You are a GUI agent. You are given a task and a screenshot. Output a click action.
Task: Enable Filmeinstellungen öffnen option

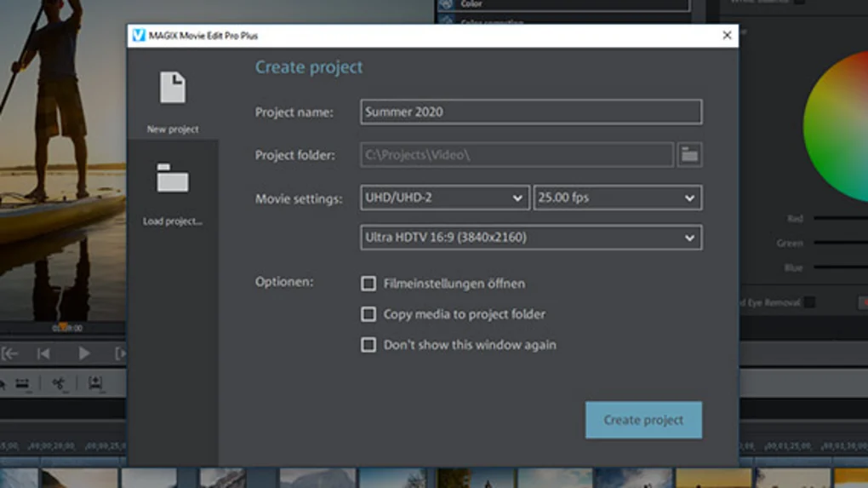pos(368,284)
